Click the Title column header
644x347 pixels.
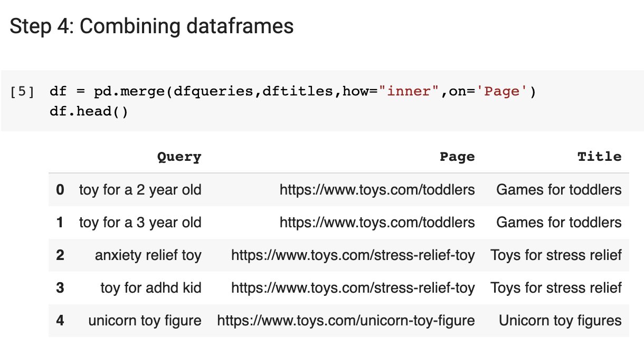pos(599,156)
